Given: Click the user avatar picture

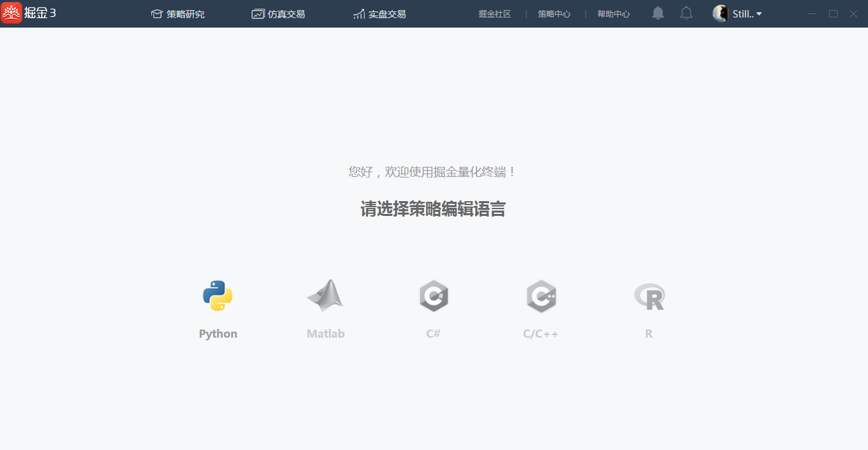Looking at the screenshot, I should [721, 13].
